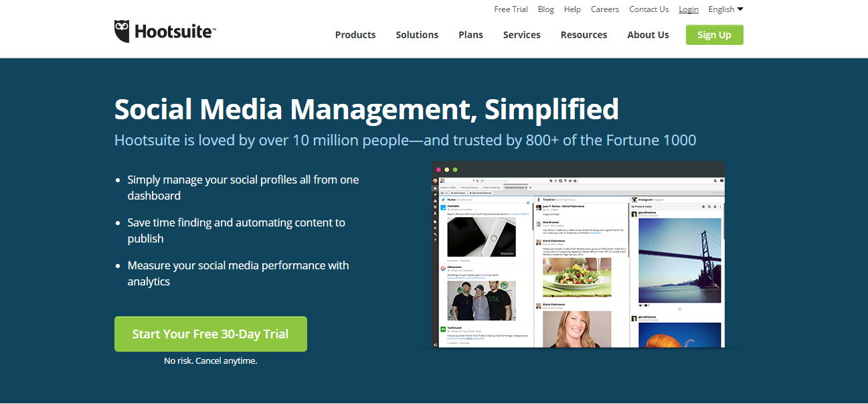Open the Resources menu
The height and width of the screenshot is (404, 868).
[584, 35]
